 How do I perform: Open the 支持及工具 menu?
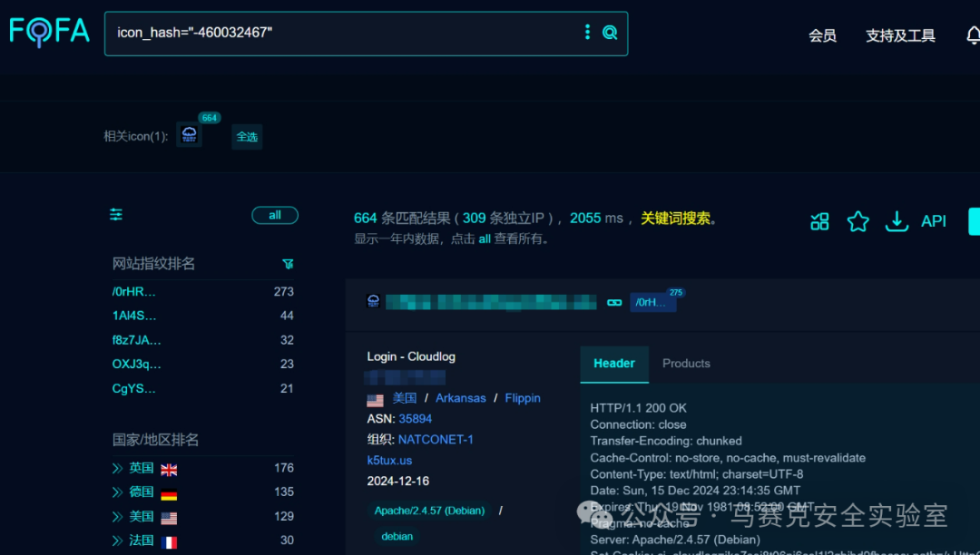coord(900,36)
